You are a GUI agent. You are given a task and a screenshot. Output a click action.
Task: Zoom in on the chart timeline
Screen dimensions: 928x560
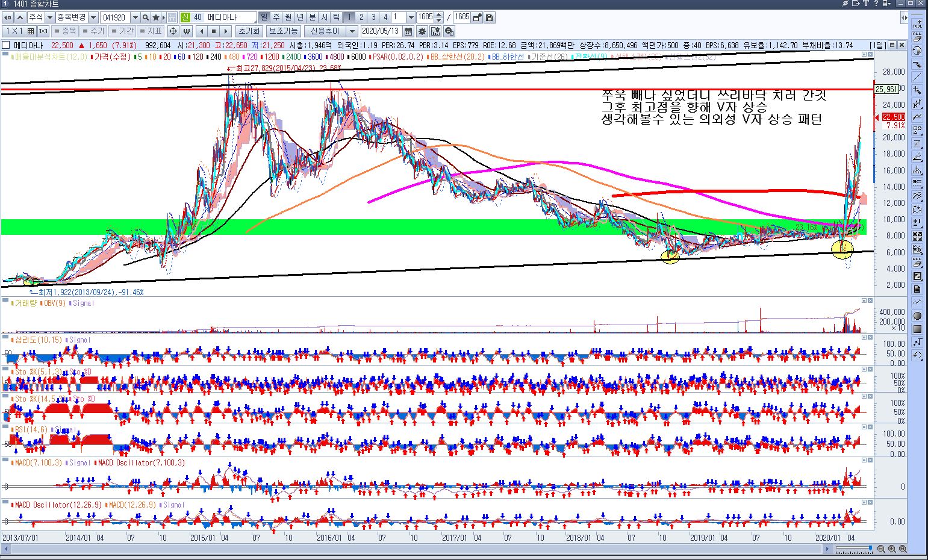(892, 549)
